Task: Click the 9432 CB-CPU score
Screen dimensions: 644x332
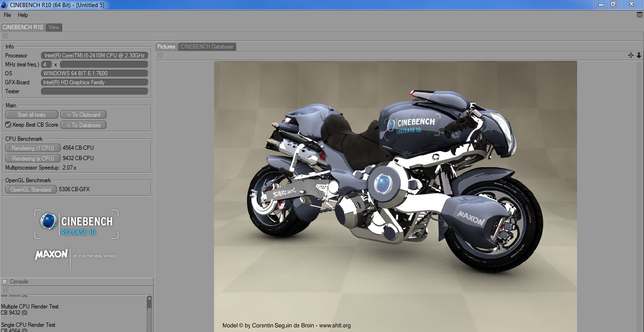Action: point(78,158)
